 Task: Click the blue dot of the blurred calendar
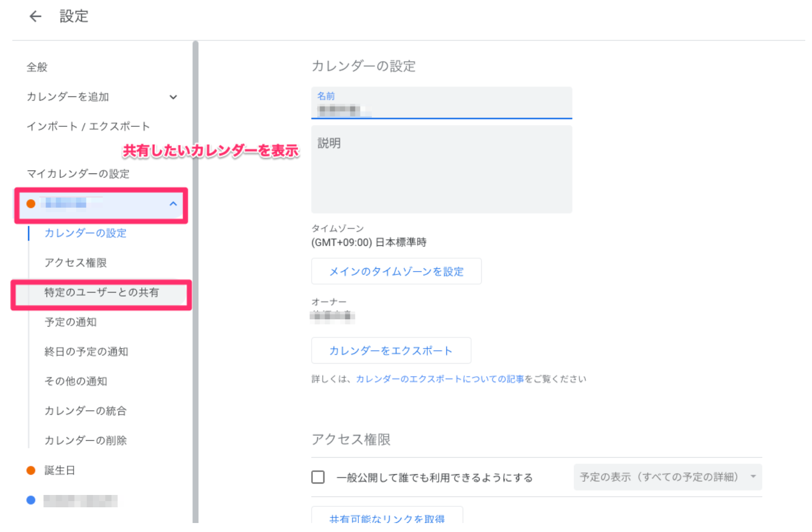point(31,500)
